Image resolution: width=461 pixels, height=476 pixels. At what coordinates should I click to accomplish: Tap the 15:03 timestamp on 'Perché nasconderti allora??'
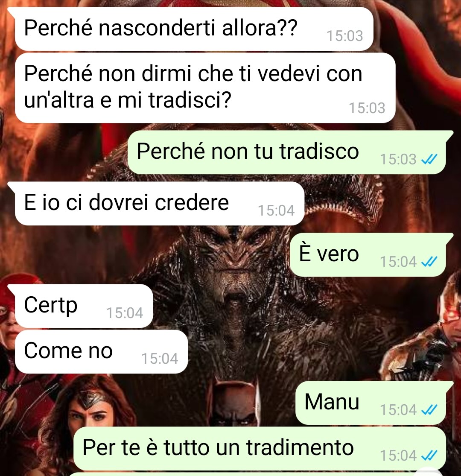tap(344, 36)
